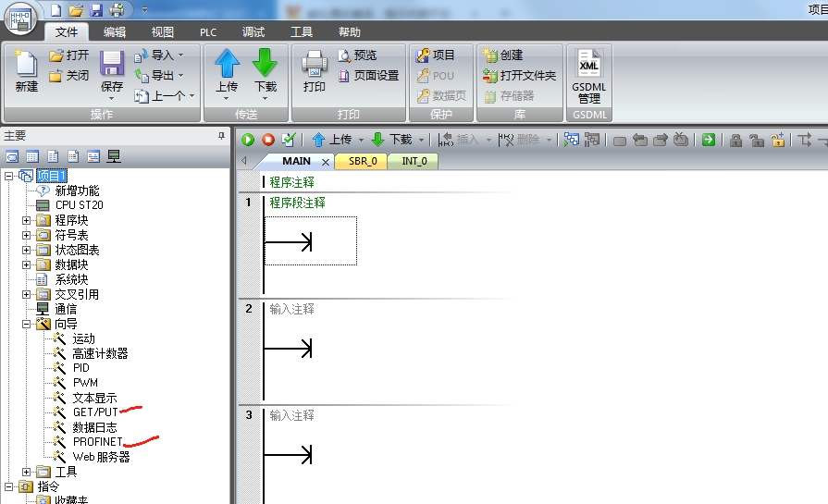
Task: Expand the 程序块 tree node
Action: (27, 220)
